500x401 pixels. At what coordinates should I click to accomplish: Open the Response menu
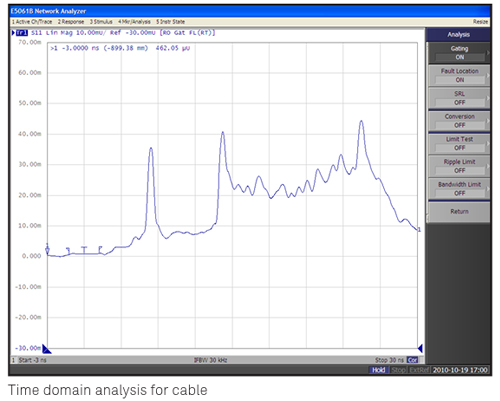pyautogui.click(x=71, y=22)
